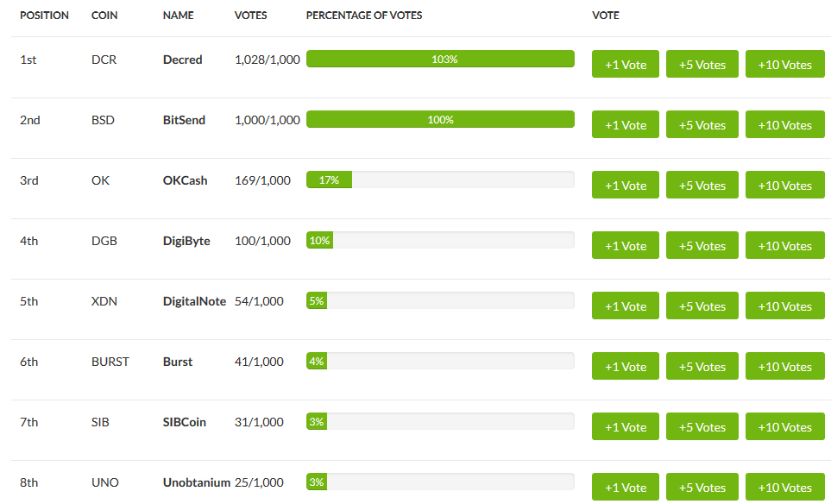Viewport: 831px width, 504px height.
Task: Add +5 Votes to Decred
Action: point(702,64)
